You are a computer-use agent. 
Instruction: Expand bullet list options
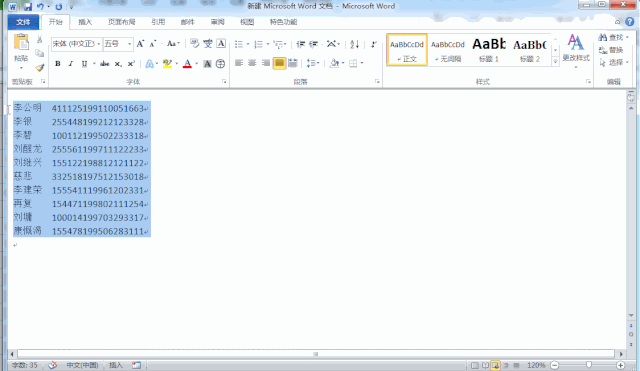tap(248, 44)
